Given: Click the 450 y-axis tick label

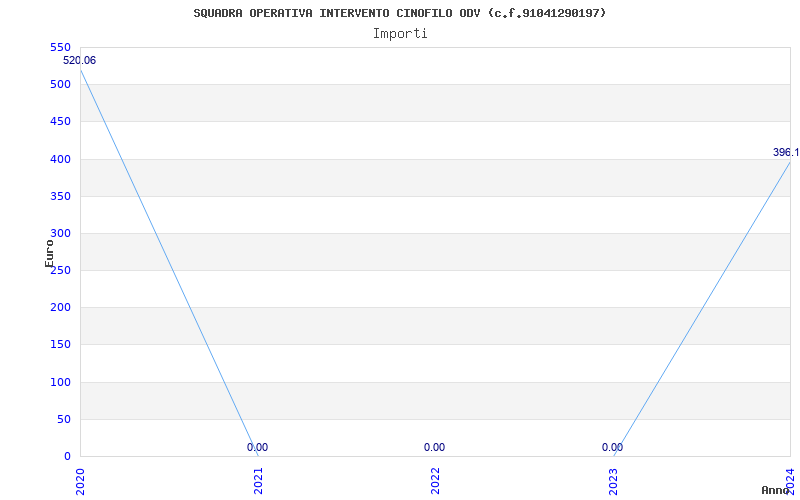Looking at the screenshot, I should coord(60,122).
